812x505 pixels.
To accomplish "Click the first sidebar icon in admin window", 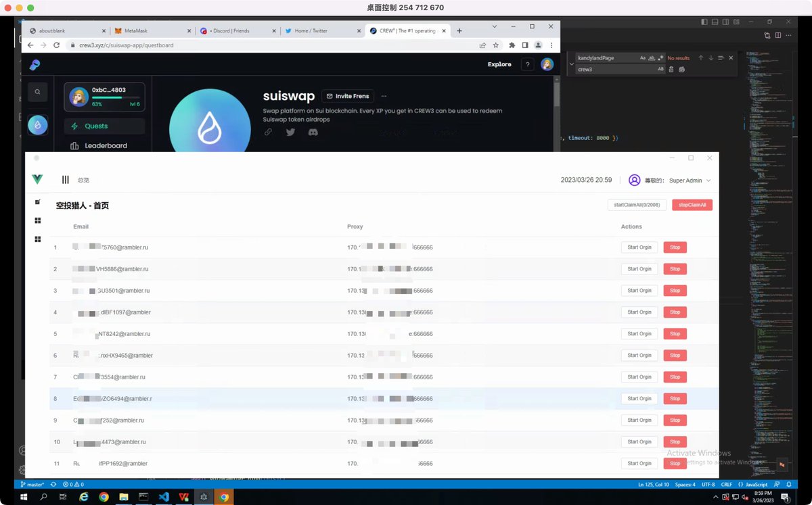I will pyautogui.click(x=38, y=201).
